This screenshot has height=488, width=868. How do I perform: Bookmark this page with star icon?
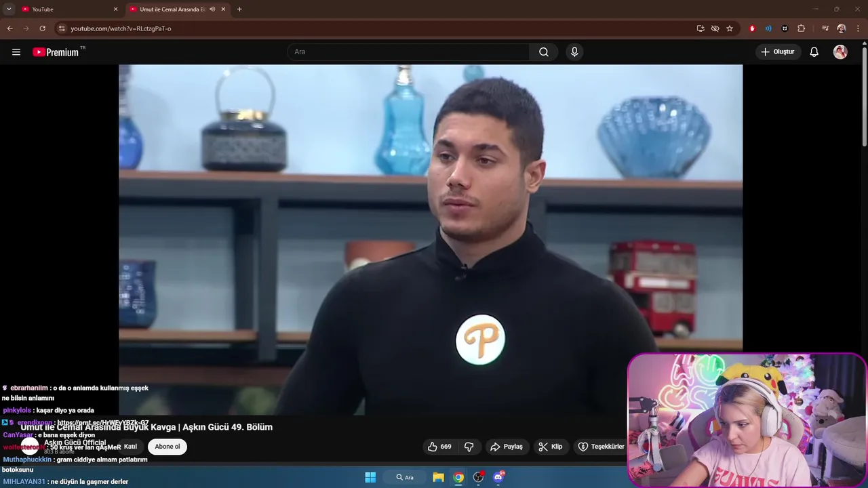[x=730, y=28]
